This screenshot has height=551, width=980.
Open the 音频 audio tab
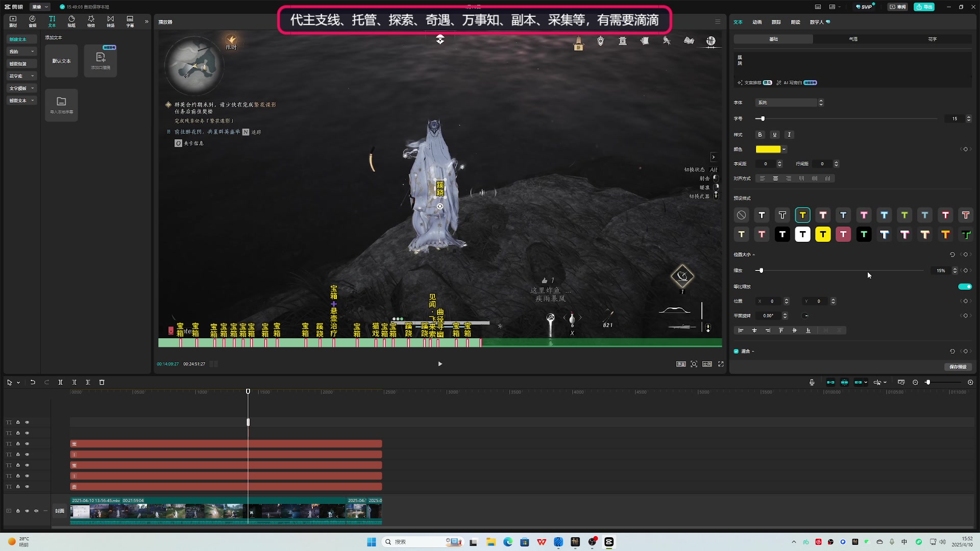pos(33,21)
